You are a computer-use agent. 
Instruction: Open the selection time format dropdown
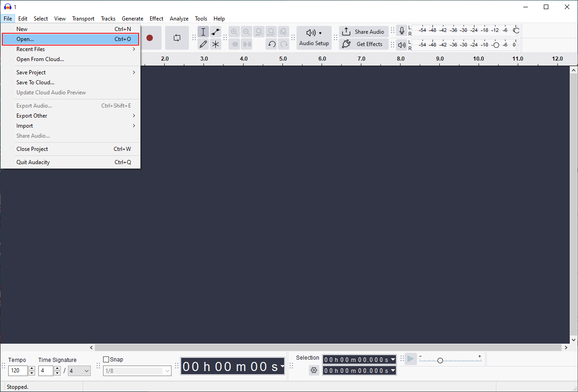pos(392,359)
